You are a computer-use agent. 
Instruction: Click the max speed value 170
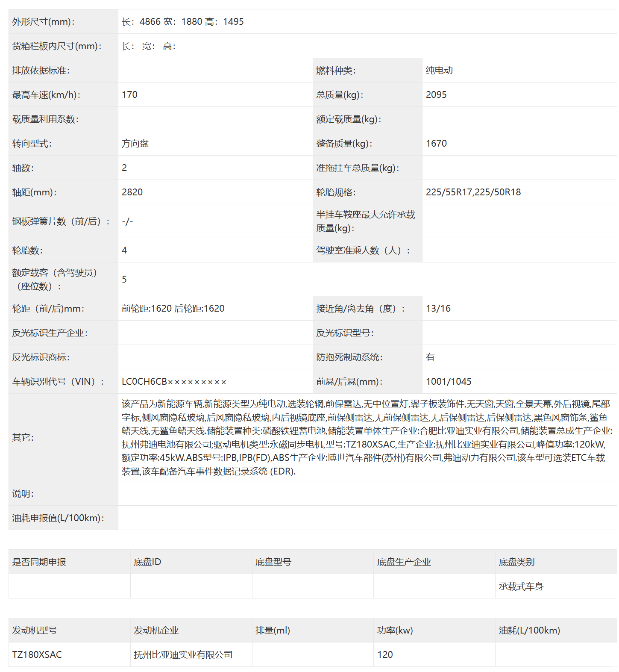[x=129, y=95]
